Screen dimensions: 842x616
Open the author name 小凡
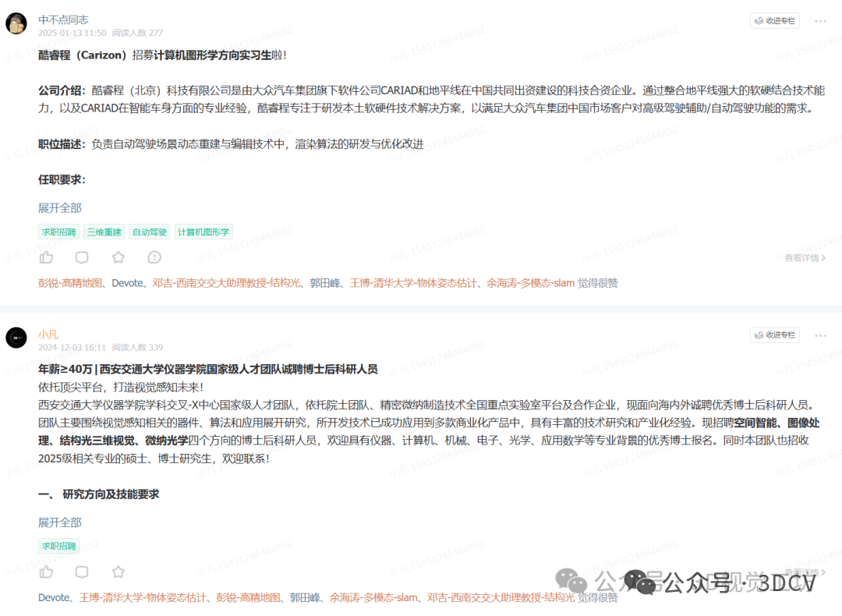point(48,334)
